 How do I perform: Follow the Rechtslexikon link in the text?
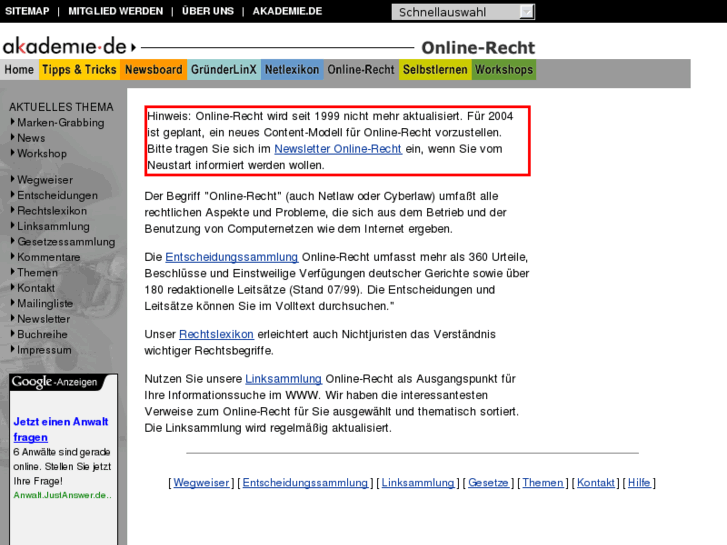point(216,334)
